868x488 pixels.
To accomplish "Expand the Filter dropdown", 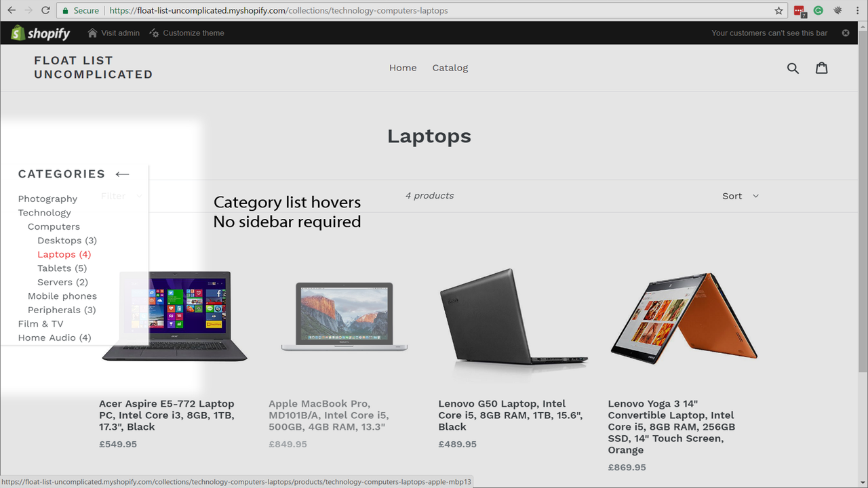I will (x=123, y=196).
